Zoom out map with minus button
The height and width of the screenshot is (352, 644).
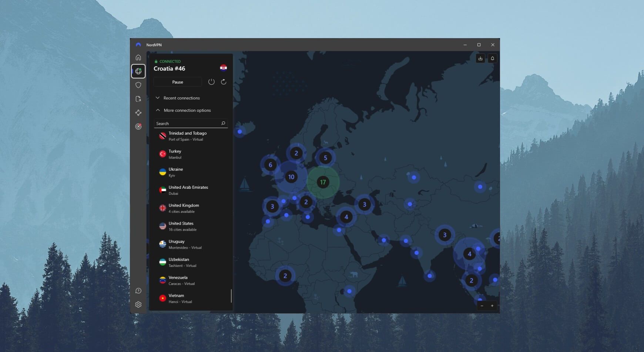point(482,306)
